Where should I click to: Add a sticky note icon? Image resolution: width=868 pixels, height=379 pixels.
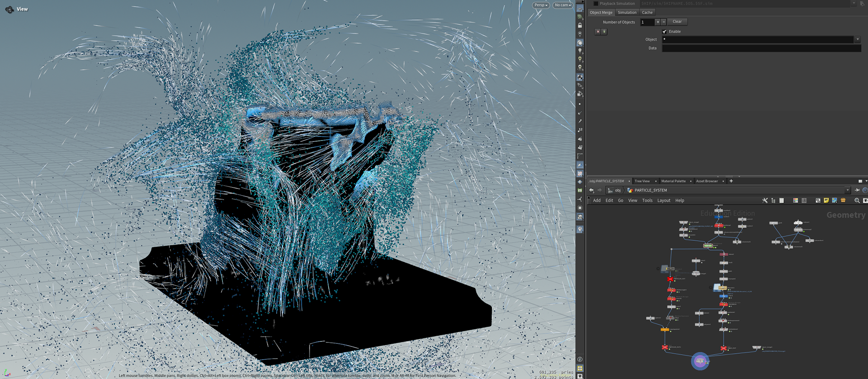(826, 201)
